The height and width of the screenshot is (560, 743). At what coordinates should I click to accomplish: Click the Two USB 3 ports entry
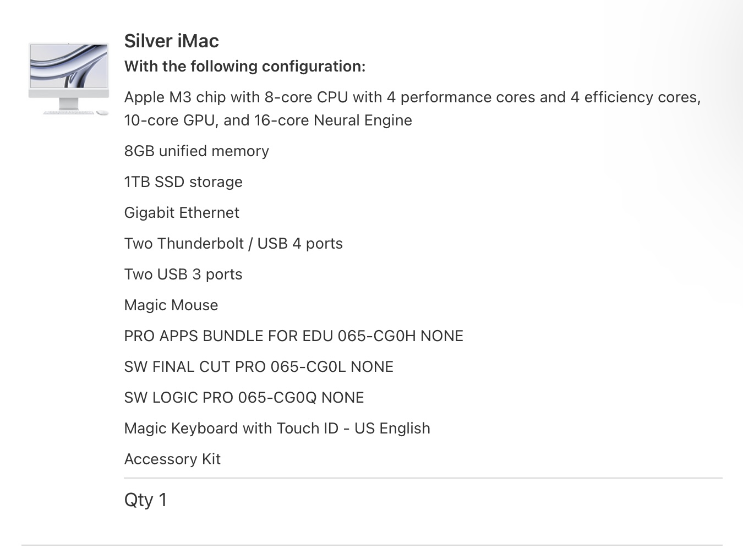pos(183,274)
